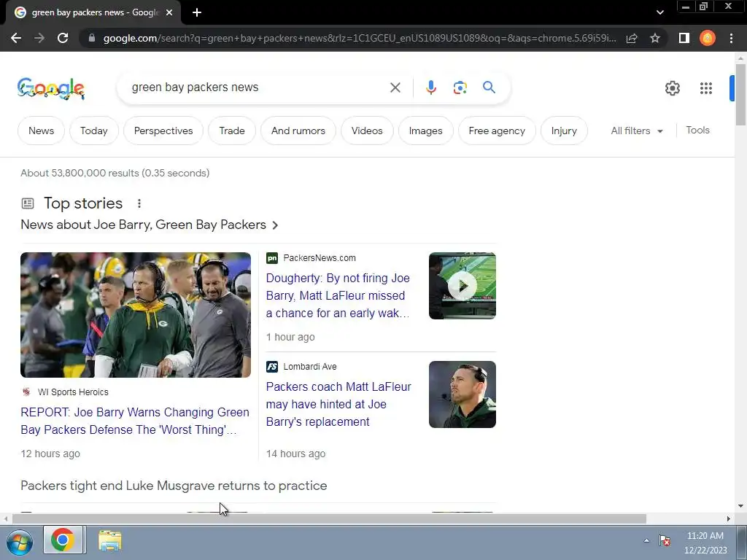Select the Images filter chip
Image resolution: width=747 pixels, height=560 pixels.
point(425,131)
